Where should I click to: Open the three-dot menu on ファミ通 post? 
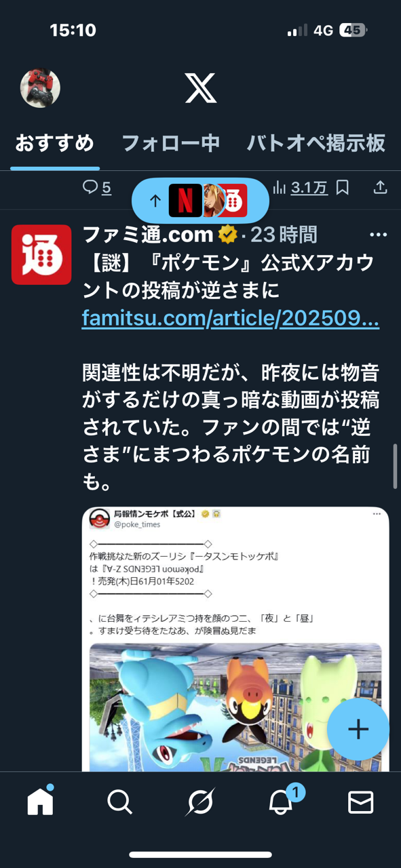click(378, 235)
